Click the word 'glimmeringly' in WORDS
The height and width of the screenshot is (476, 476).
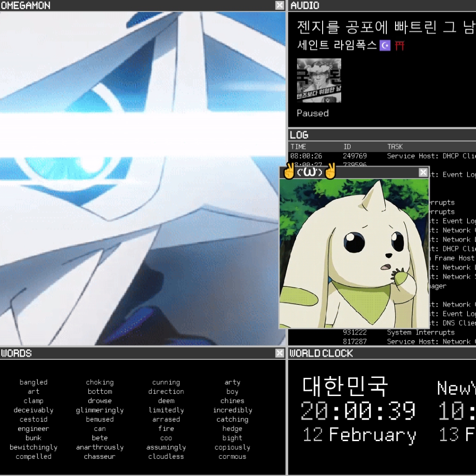100,410
